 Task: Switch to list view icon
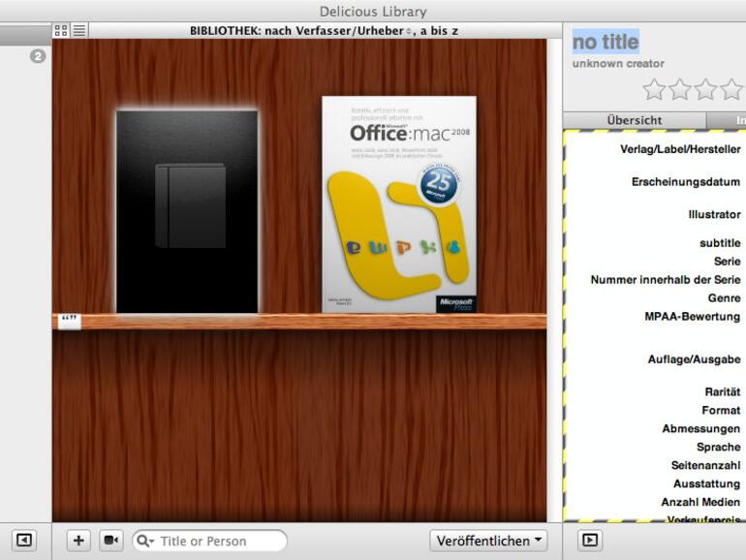(x=79, y=31)
